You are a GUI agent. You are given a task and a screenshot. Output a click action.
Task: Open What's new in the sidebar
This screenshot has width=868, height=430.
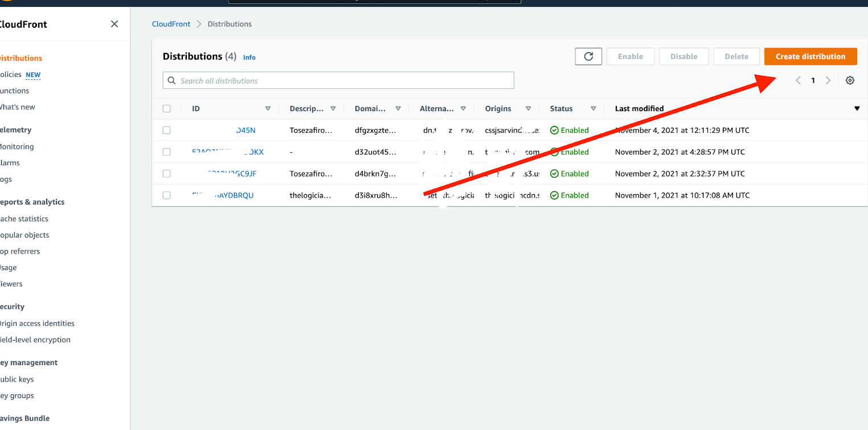point(17,107)
